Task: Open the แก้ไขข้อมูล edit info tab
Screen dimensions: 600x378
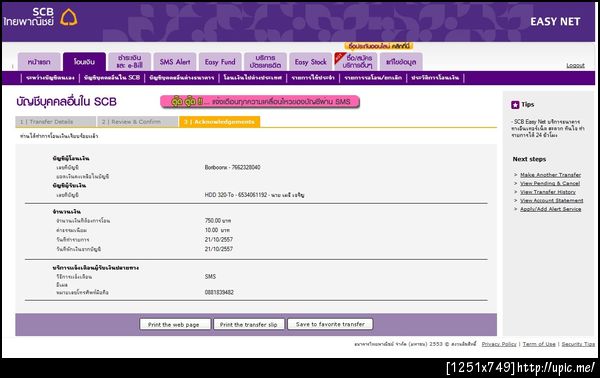Action: (x=401, y=62)
